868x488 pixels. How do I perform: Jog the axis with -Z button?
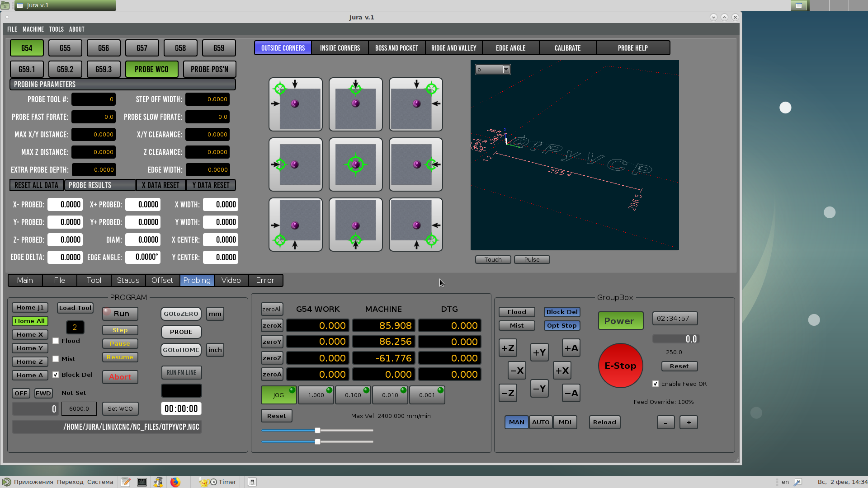pos(508,393)
